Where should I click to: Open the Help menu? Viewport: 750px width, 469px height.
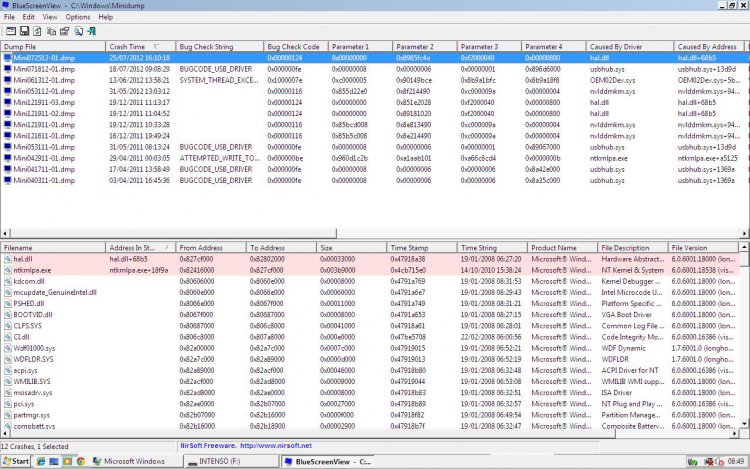106,17
